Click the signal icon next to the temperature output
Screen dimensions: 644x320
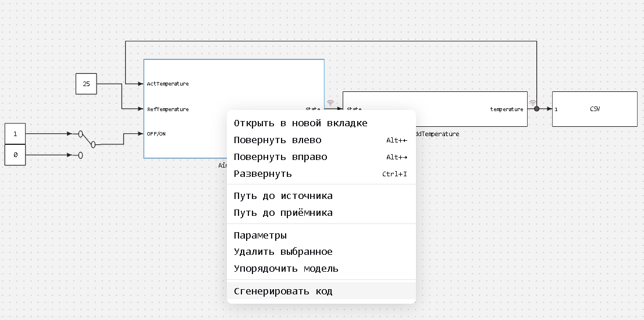coord(533,104)
